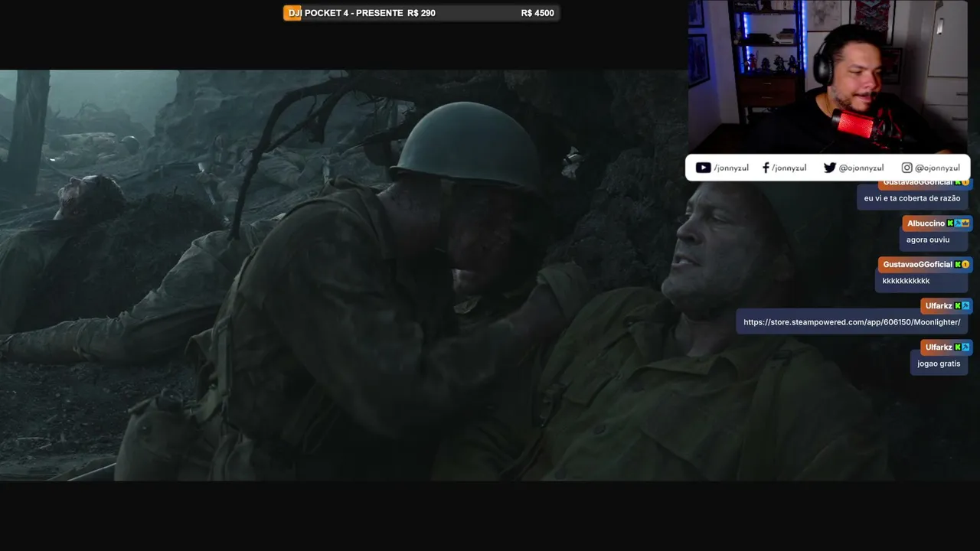The image size is (980, 551).
Task: Click the green K badge above the Steam link
Action: click(x=958, y=306)
